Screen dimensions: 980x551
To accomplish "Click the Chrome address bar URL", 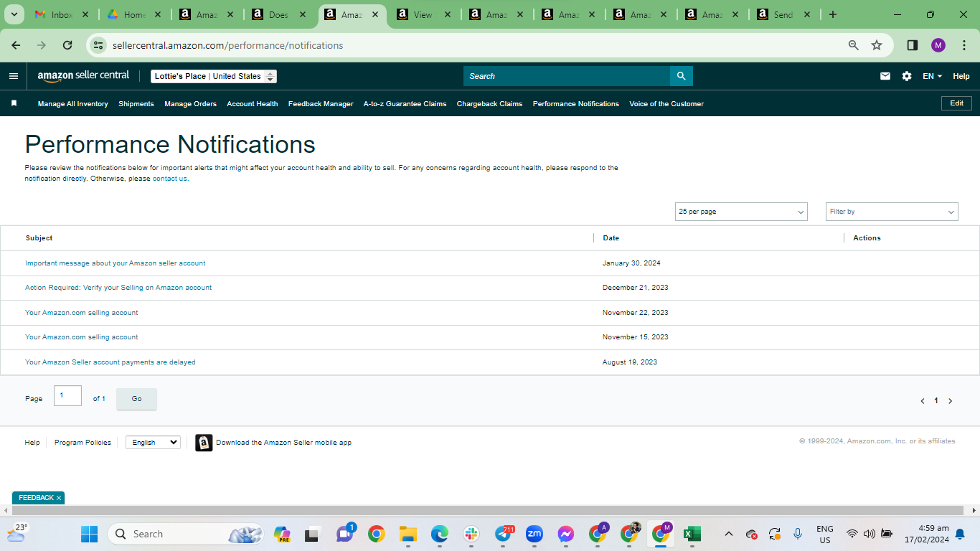I will tap(228, 45).
